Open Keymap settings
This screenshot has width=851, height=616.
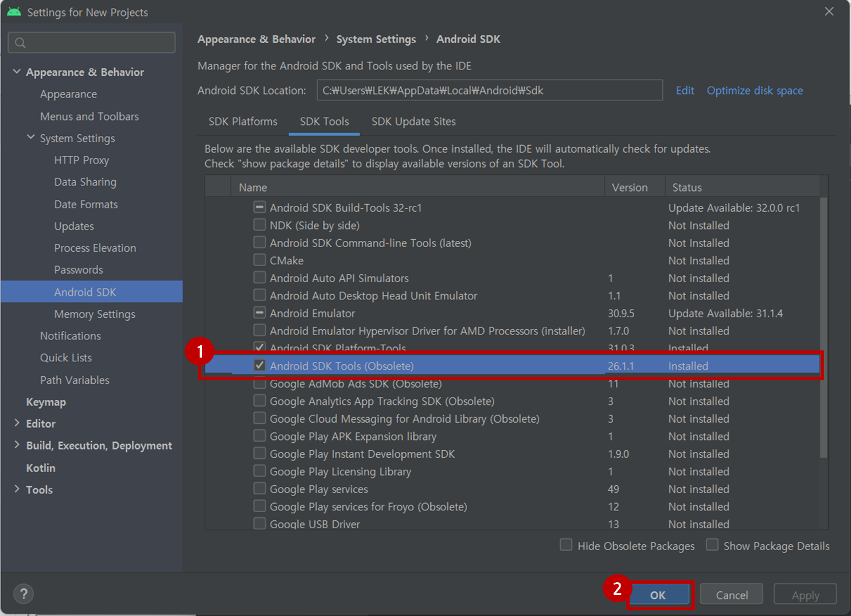[46, 401]
